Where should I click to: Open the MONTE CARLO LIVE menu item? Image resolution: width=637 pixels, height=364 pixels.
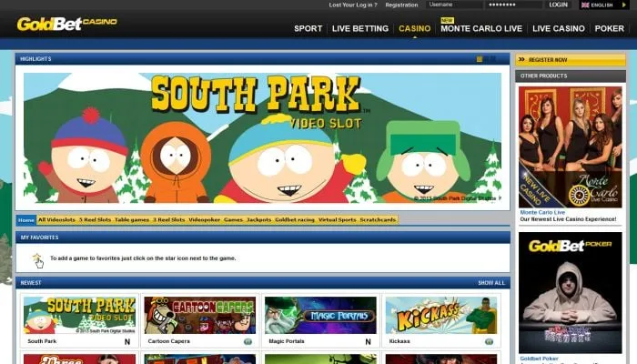click(x=481, y=28)
